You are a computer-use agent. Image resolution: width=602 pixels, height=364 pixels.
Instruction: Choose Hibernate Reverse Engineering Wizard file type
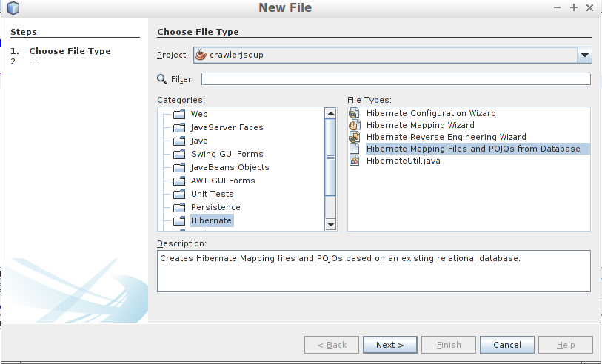[x=446, y=137]
